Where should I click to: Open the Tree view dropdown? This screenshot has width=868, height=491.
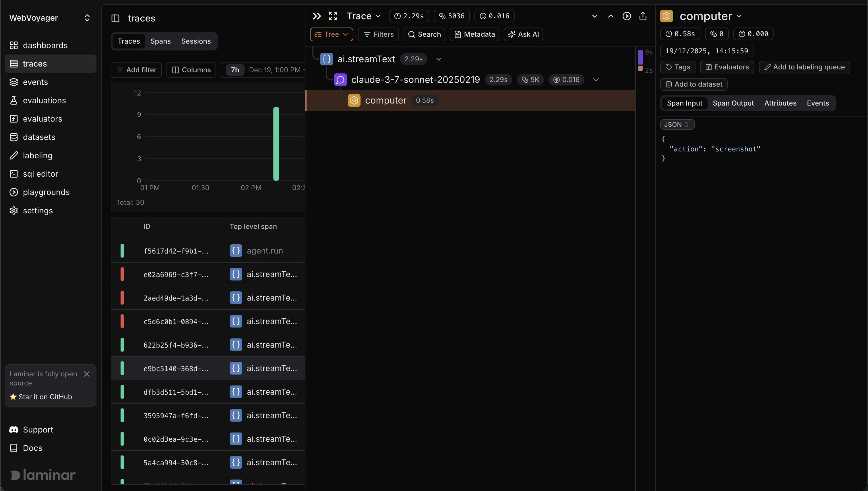point(331,34)
